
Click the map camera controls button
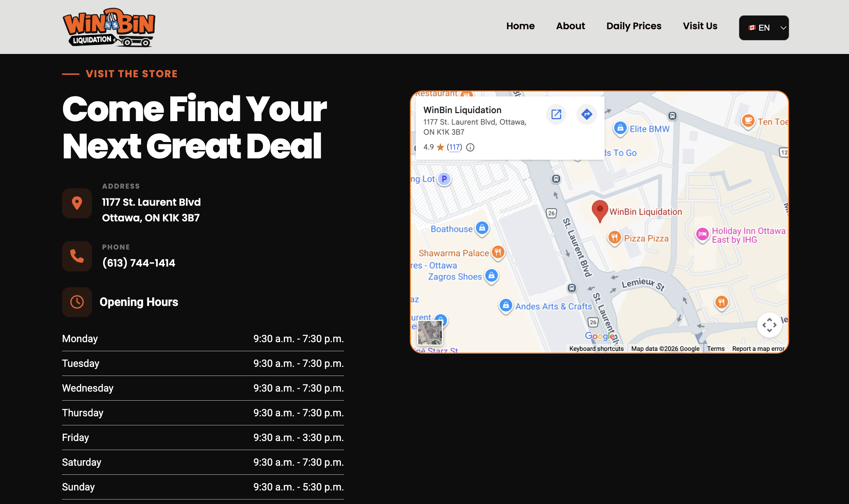click(770, 325)
